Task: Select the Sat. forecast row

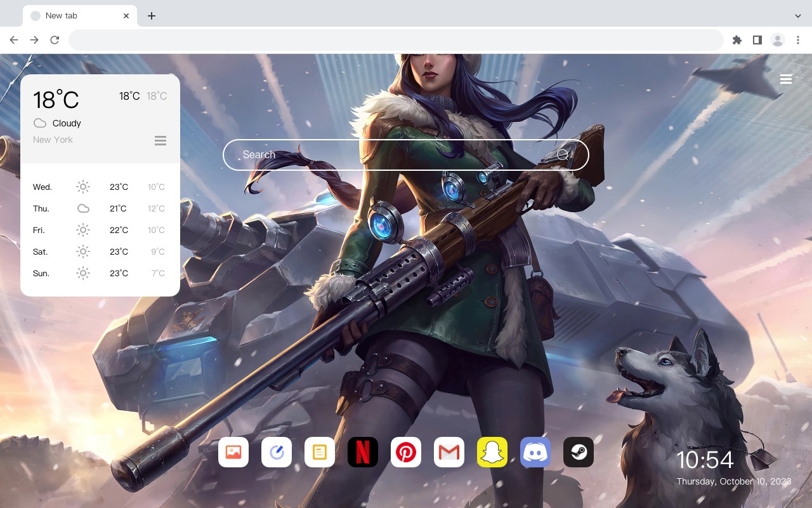Action: click(x=100, y=251)
